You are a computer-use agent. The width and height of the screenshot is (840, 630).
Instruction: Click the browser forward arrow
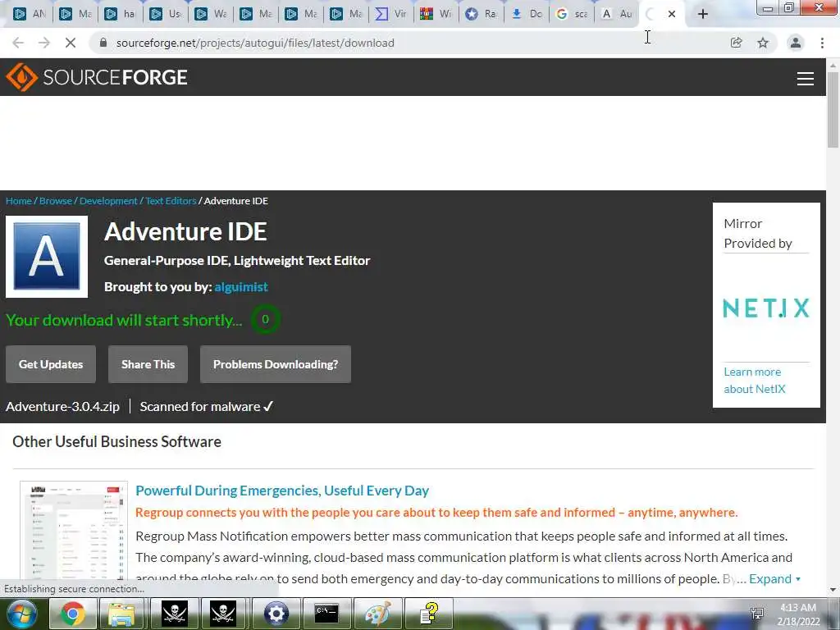tap(44, 43)
